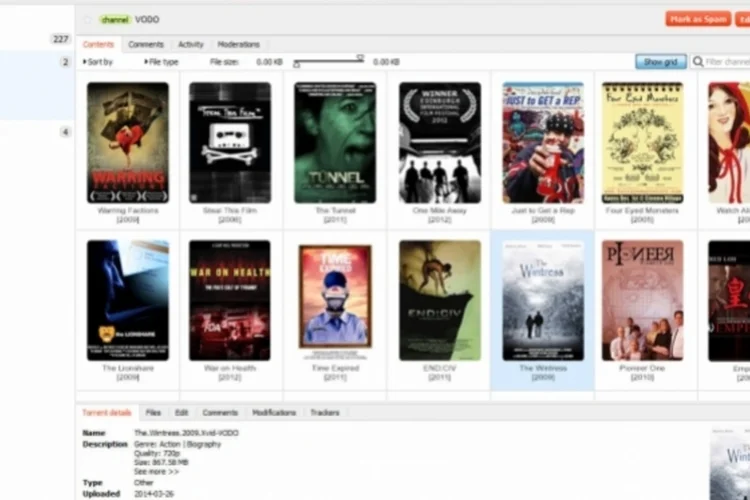Open the See more >> link
Screen dimensions: 750x500
(156, 471)
